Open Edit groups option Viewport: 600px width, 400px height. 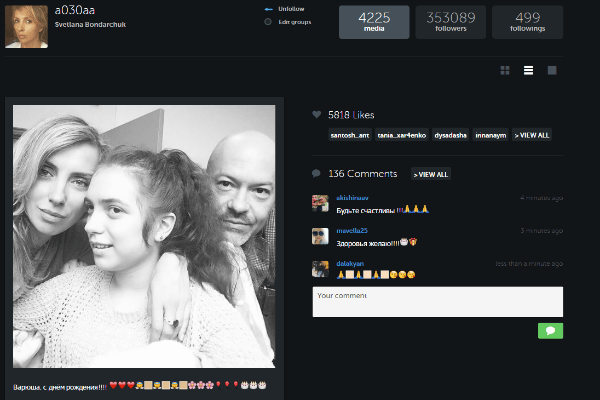(295, 22)
